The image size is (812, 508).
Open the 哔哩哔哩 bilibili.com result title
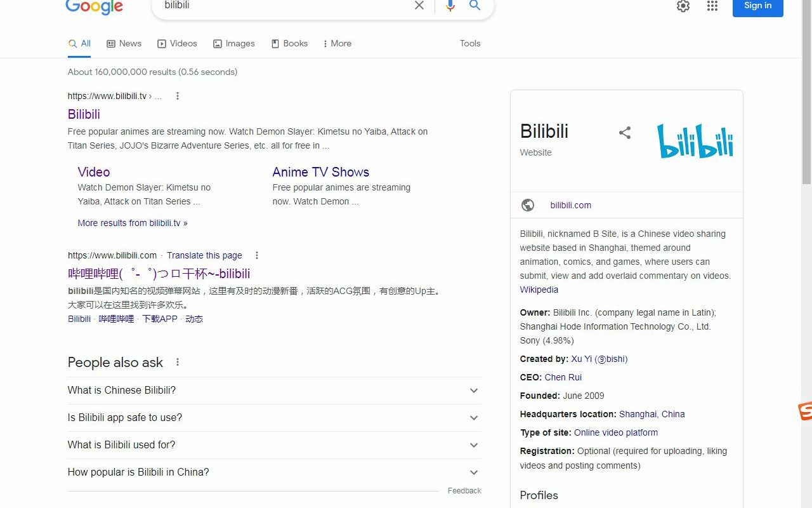[159, 274]
